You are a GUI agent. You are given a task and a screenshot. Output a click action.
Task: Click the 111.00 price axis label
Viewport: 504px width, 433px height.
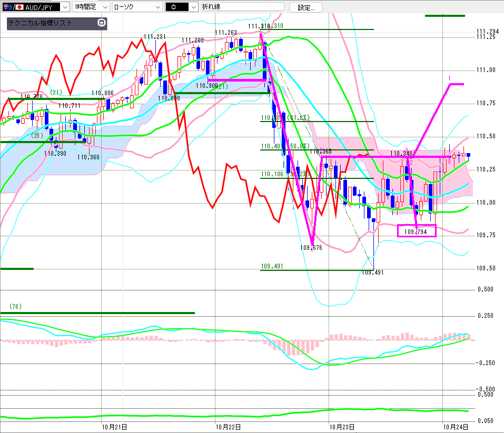pos(486,70)
